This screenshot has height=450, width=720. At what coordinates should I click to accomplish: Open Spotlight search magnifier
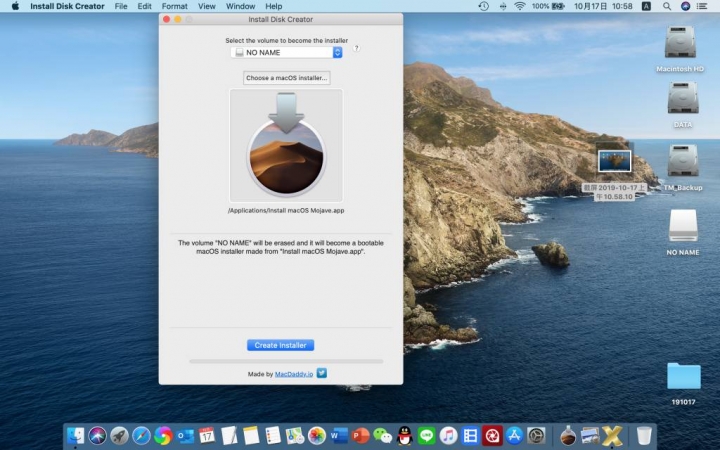click(x=667, y=6)
